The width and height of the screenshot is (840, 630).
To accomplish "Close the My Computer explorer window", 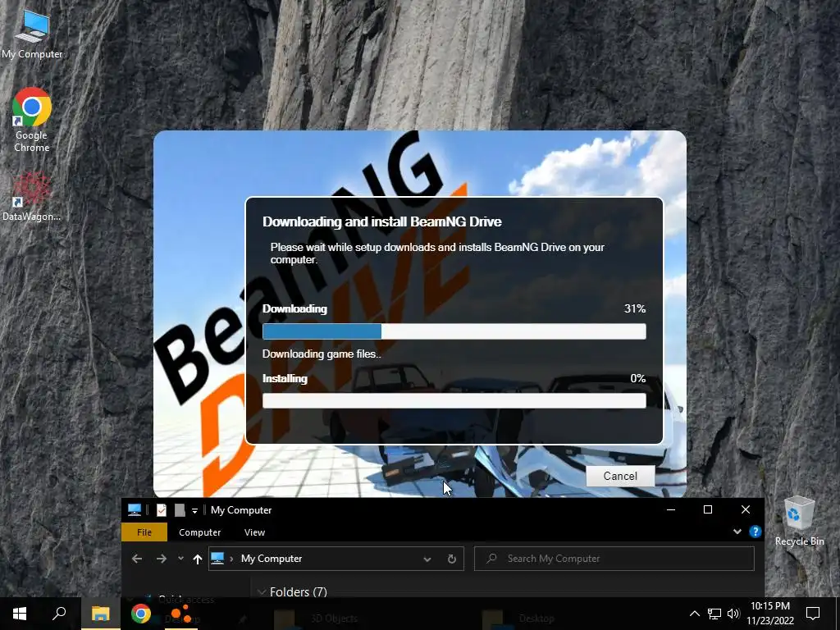I will point(745,509).
